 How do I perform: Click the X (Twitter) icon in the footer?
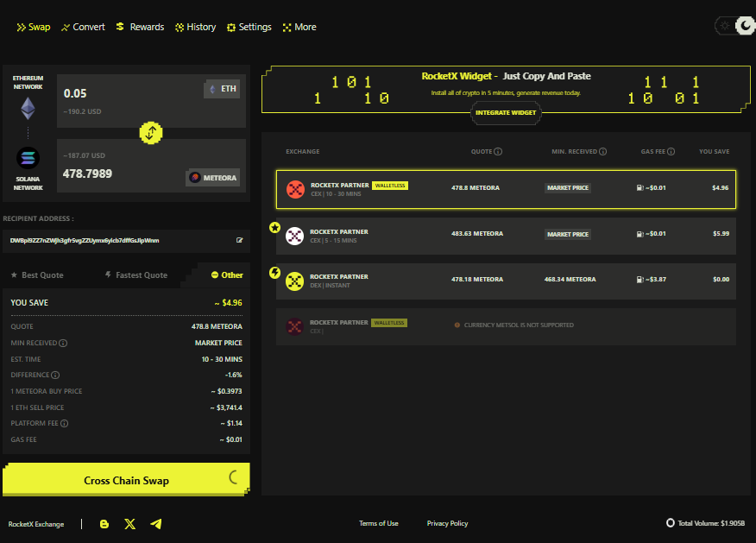pos(130,524)
